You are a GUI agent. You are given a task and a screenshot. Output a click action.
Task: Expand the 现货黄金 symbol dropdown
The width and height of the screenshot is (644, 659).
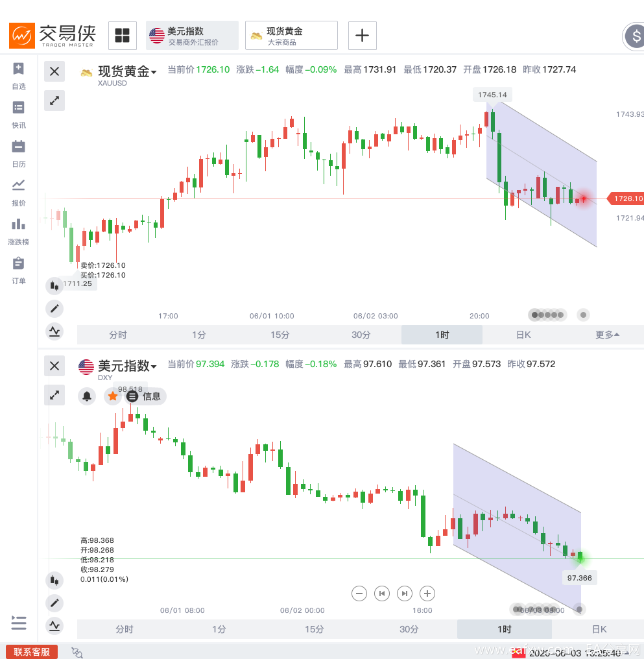coord(127,71)
